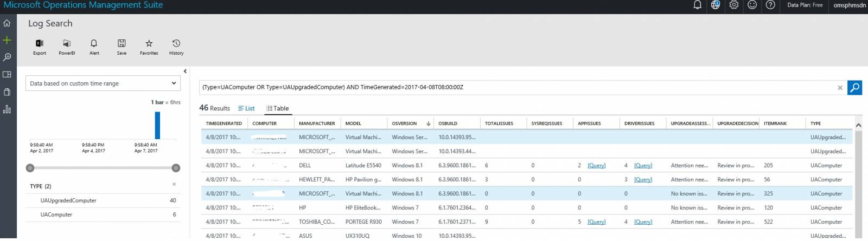Sort by the OSVERSION column arrow

(x=428, y=123)
